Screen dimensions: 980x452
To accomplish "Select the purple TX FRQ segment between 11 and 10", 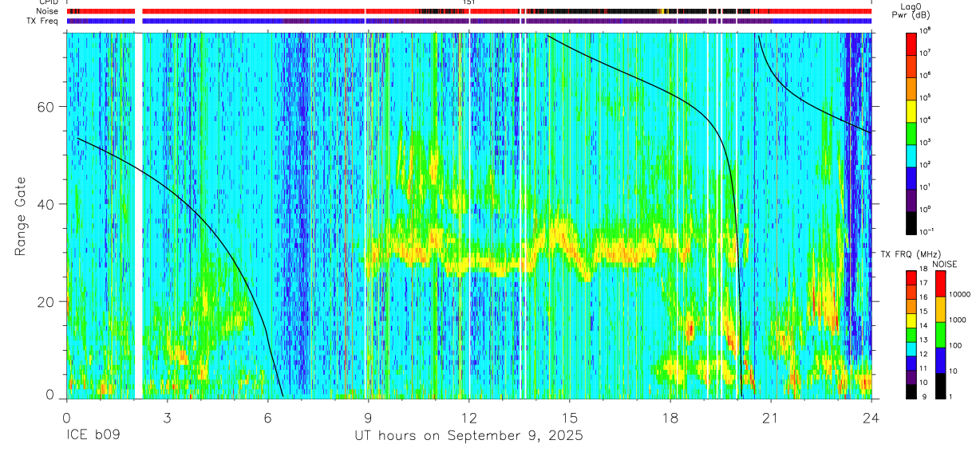I will 911,376.
